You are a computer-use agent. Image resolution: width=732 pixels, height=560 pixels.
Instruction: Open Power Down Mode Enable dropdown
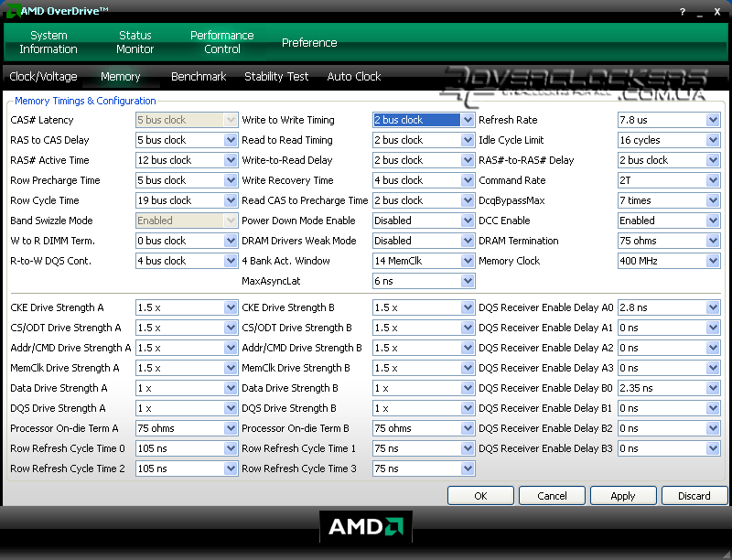(x=468, y=221)
